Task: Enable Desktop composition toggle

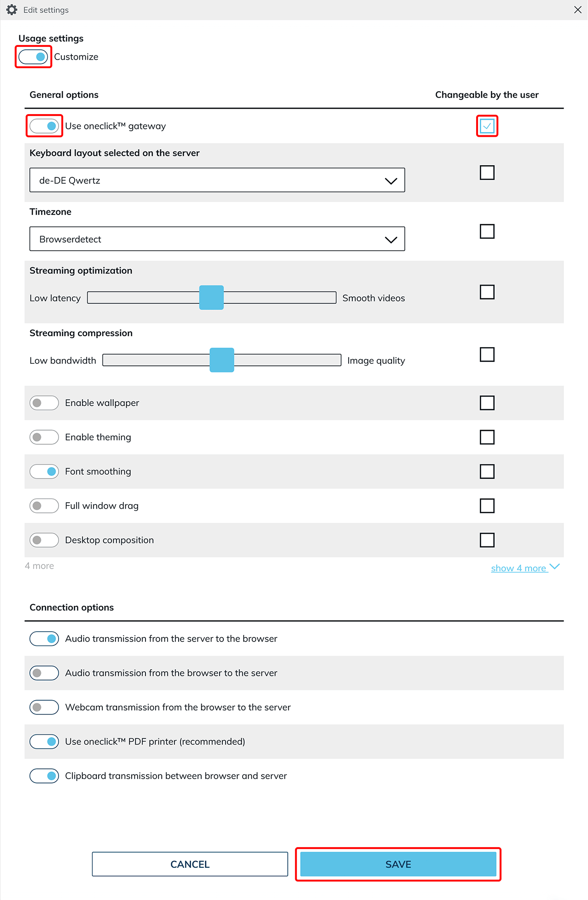Action: (x=44, y=540)
